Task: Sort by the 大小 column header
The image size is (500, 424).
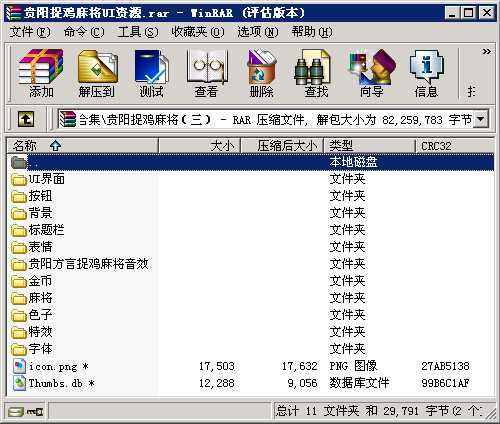Action: [x=199, y=146]
